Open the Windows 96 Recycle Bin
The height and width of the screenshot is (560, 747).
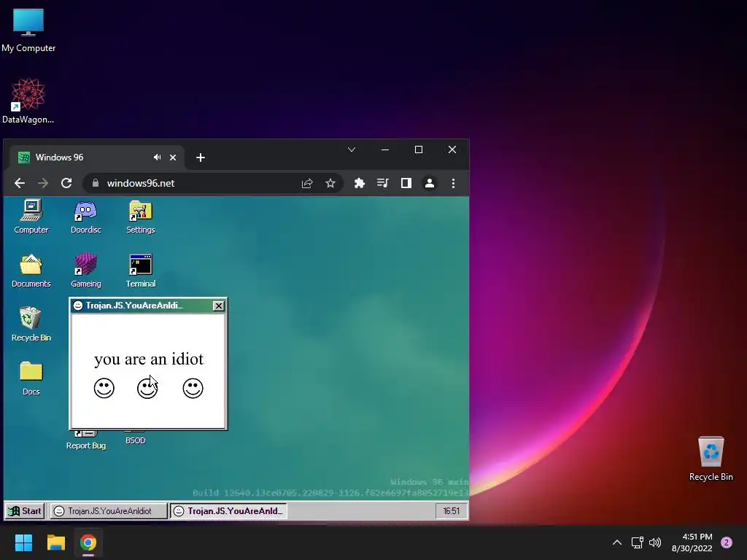(31, 324)
